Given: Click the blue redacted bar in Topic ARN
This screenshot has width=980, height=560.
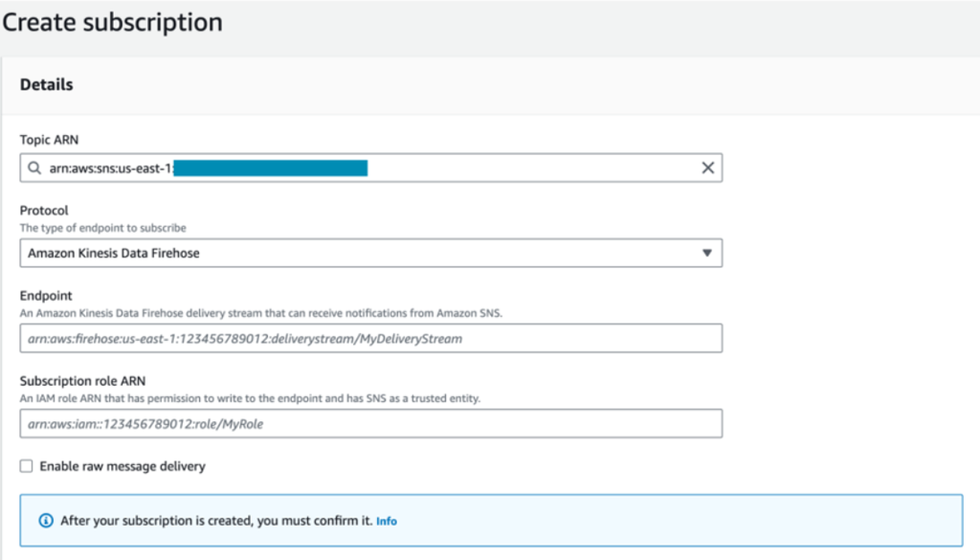Looking at the screenshot, I should pos(271,168).
